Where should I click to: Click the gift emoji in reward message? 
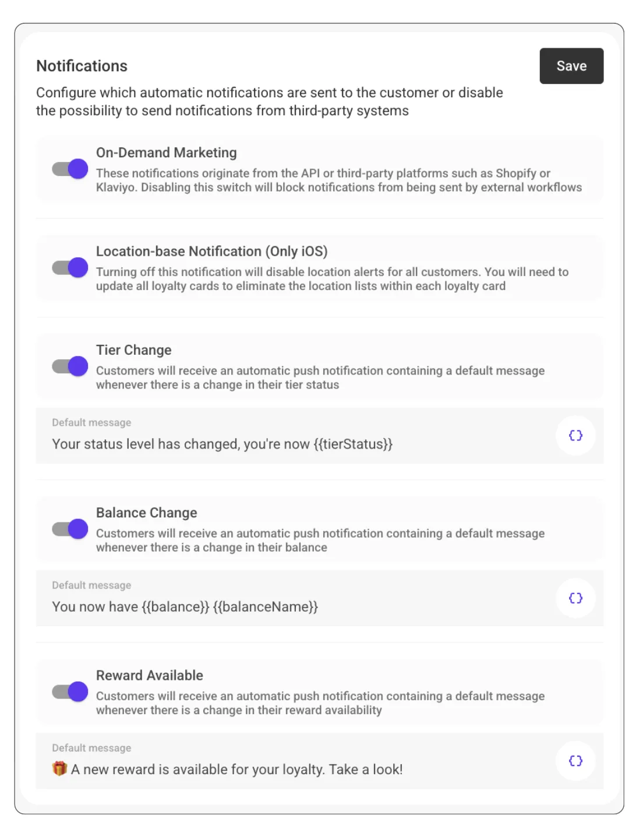[x=59, y=769]
